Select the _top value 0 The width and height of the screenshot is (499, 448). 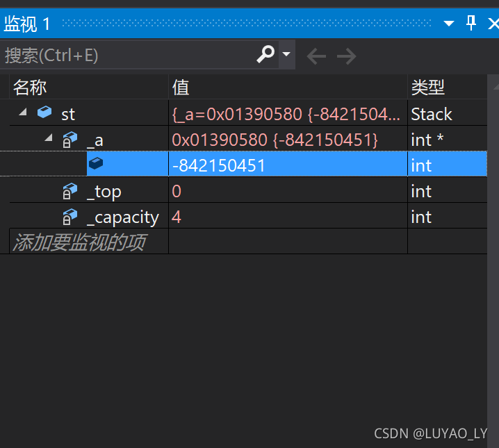(177, 191)
